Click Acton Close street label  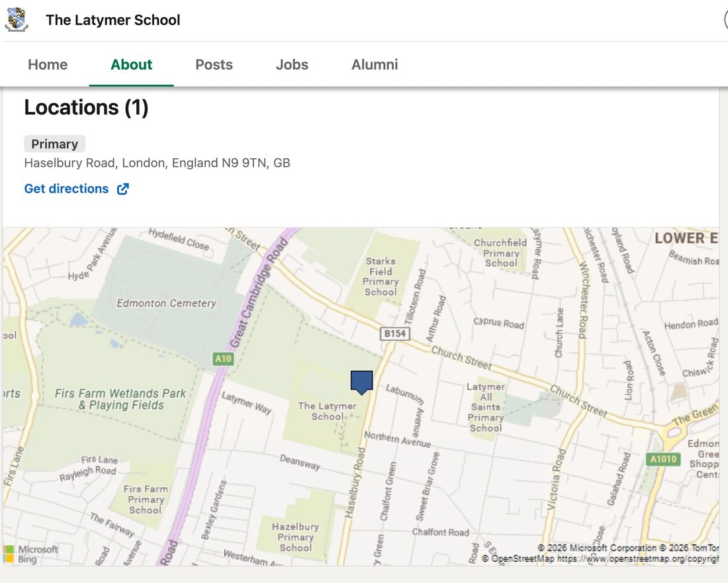654,353
